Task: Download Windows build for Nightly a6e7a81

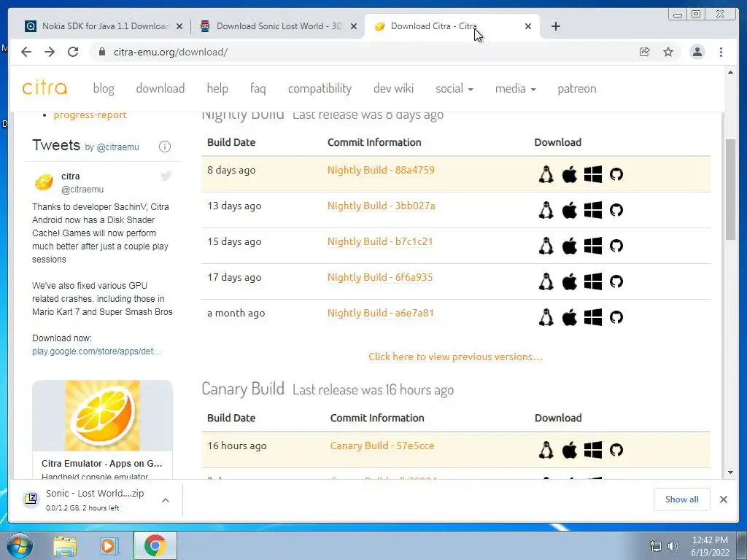Action: tap(592, 317)
